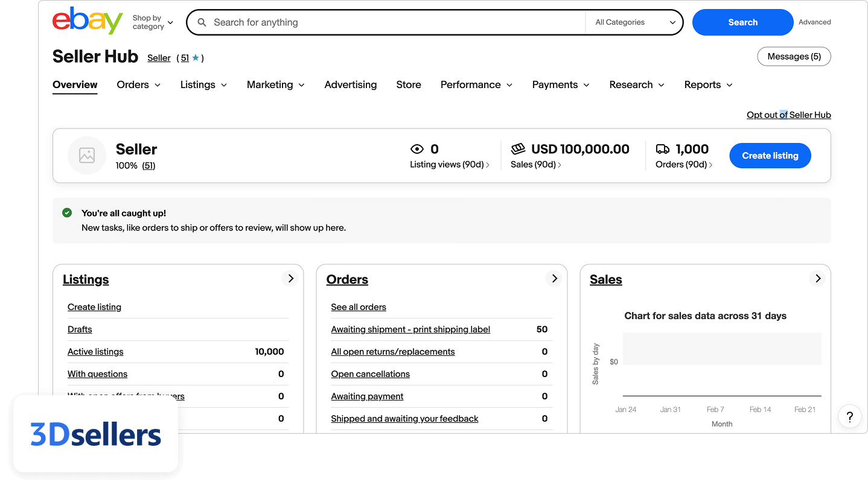Click the feedback star icon beside Seller
This screenshot has width=868, height=488.
click(x=195, y=58)
